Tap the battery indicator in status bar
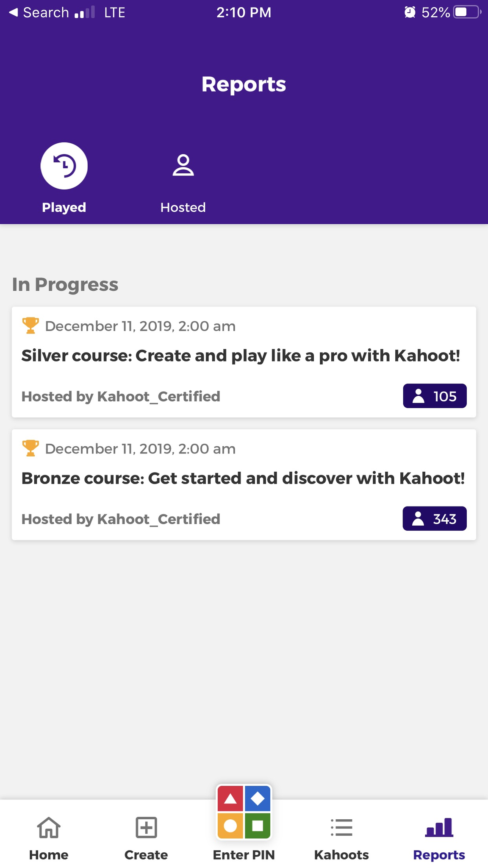 [467, 12]
